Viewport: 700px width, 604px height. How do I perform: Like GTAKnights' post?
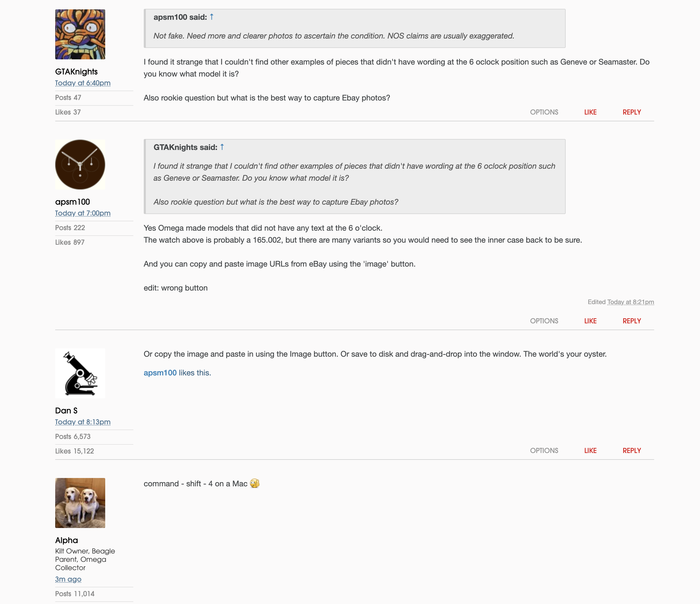590,112
